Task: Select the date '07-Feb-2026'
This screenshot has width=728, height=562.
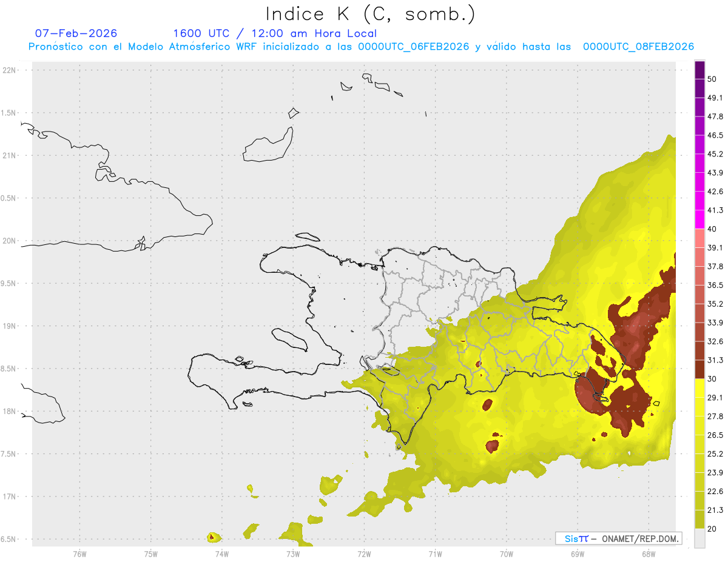Action: (76, 33)
